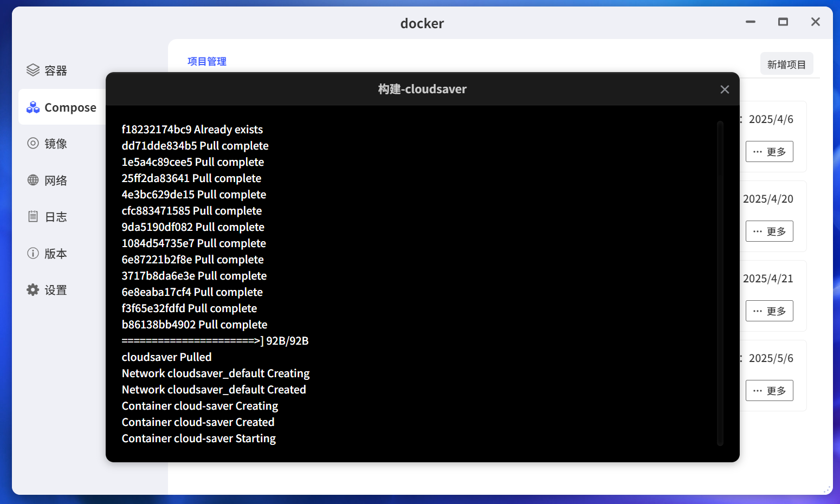Minimize the docker window
Image resolution: width=840 pixels, height=504 pixels.
pyautogui.click(x=751, y=22)
